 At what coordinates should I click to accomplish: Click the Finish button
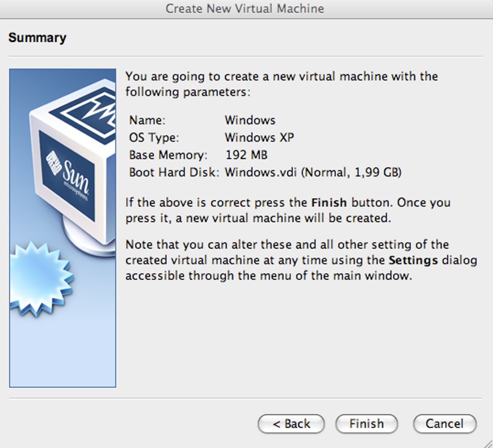pyautogui.click(x=366, y=424)
